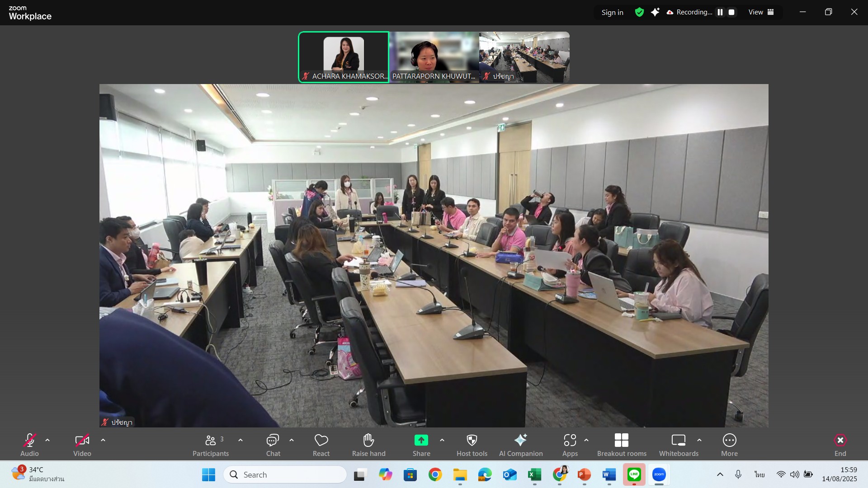Open Whiteboards
This screenshot has height=488, width=868.
point(678,441)
